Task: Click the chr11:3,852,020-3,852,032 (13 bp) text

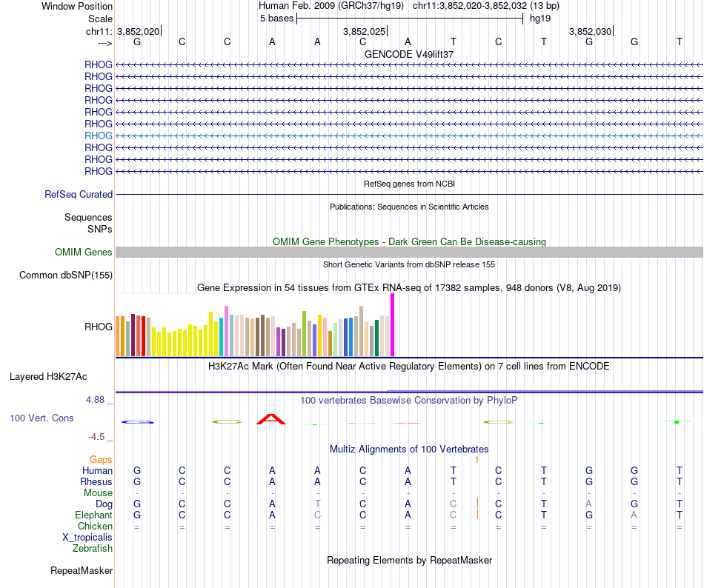Action: coord(486,6)
